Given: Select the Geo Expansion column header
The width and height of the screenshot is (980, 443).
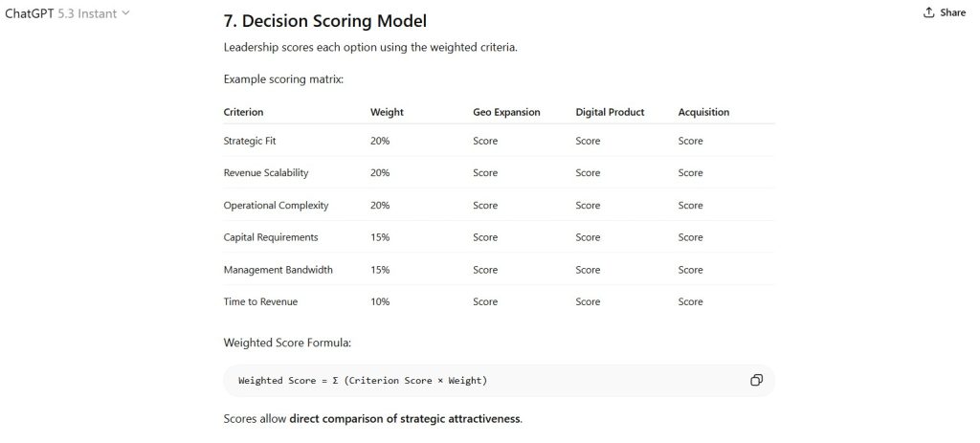Looking at the screenshot, I should click(x=506, y=112).
